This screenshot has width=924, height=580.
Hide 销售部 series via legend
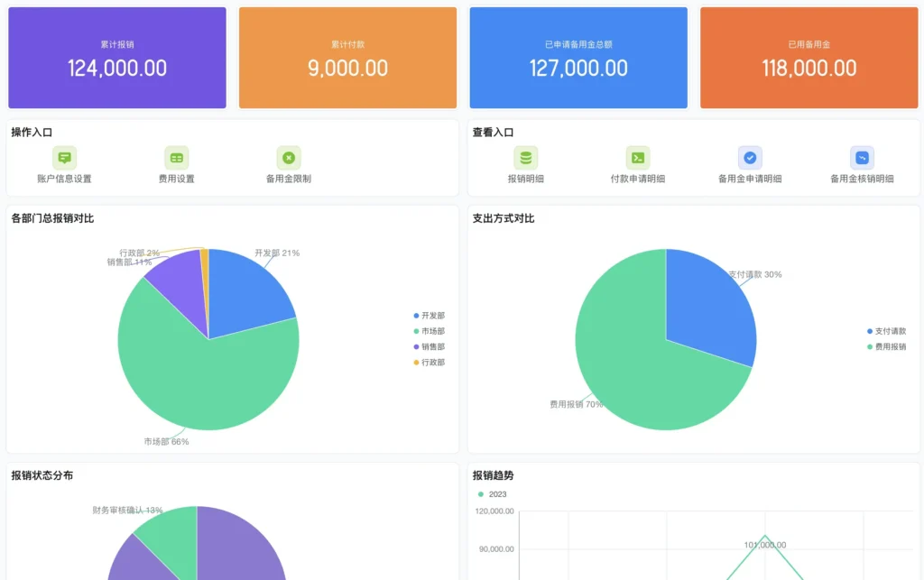(x=429, y=346)
